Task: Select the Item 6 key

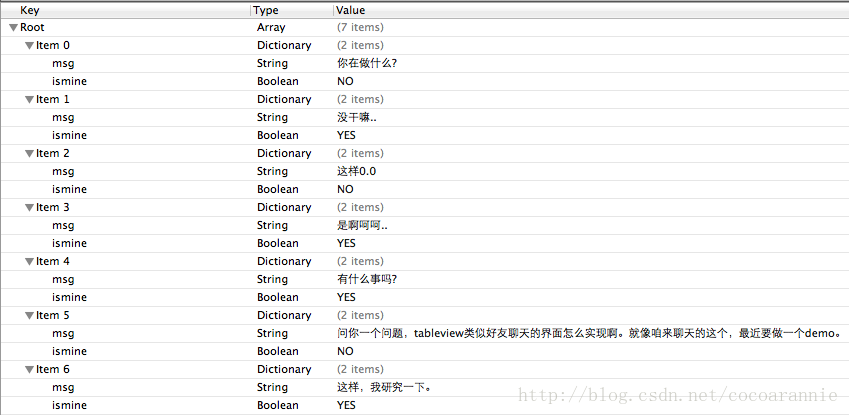Action: pos(53,369)
